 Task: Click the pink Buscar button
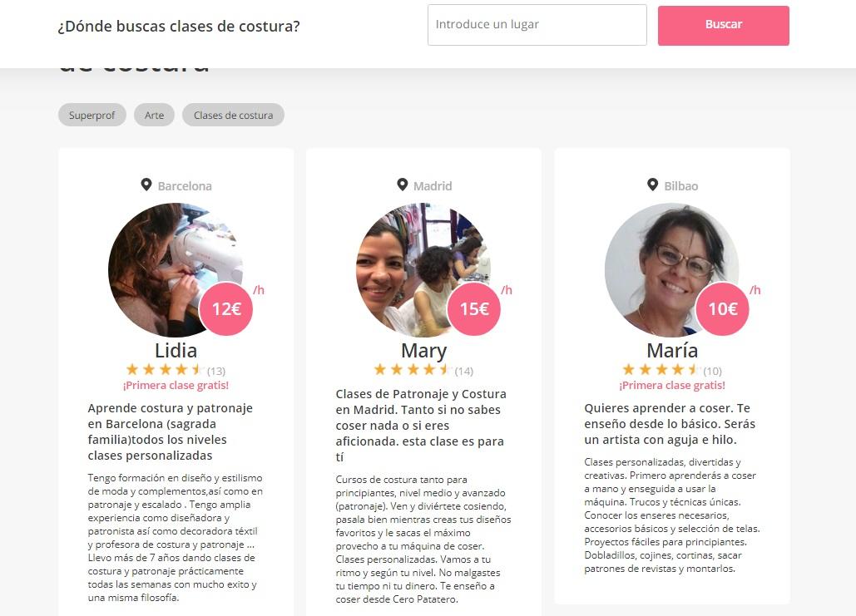click(724, 25)
